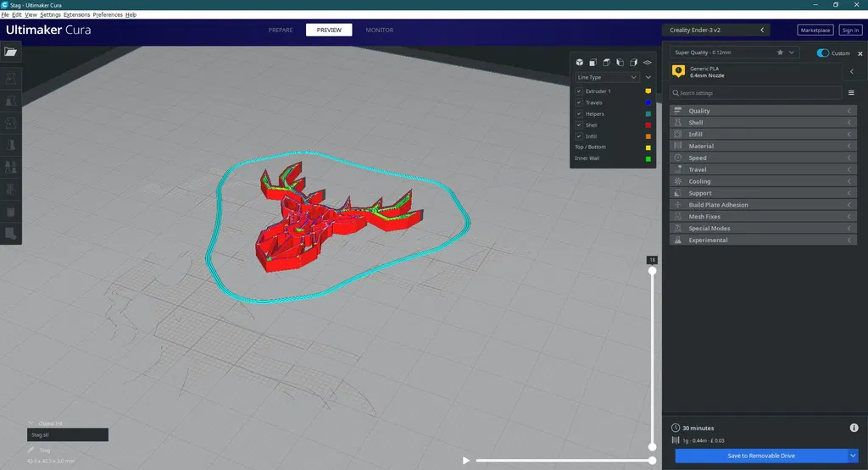Switch to right view cube icon
The width and height of the screenshot is (868, 470).
coord(633,63)
